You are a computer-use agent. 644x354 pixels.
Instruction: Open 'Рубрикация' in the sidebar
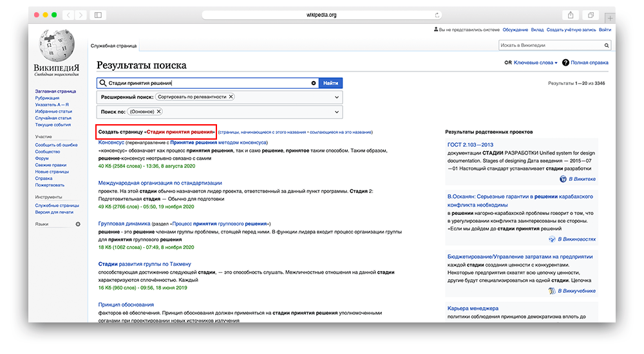47,98
